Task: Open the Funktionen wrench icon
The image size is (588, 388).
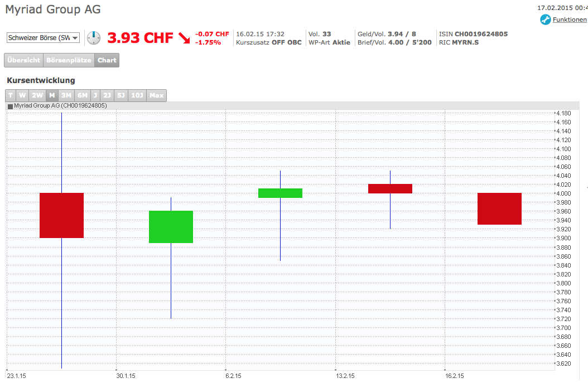Action: point(545,20)
